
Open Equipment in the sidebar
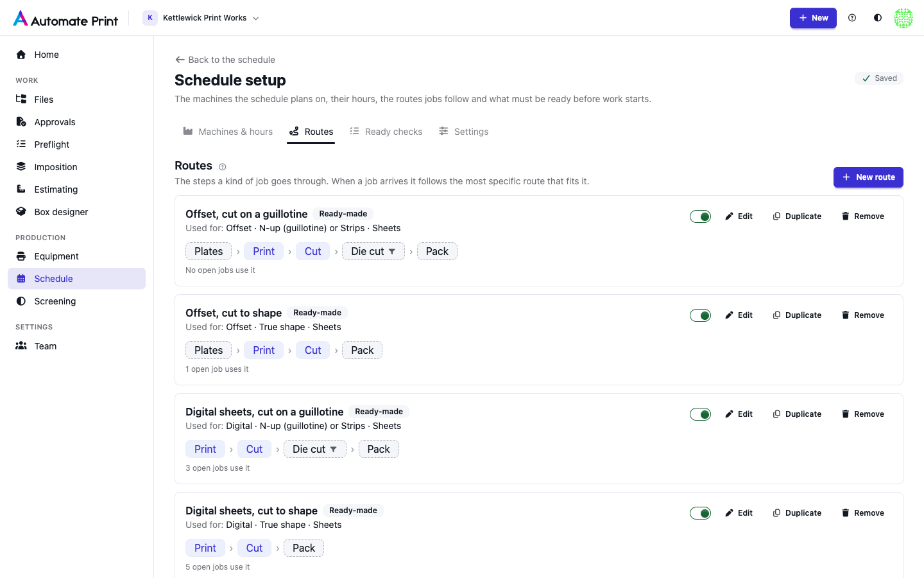[x=76, y=256]
